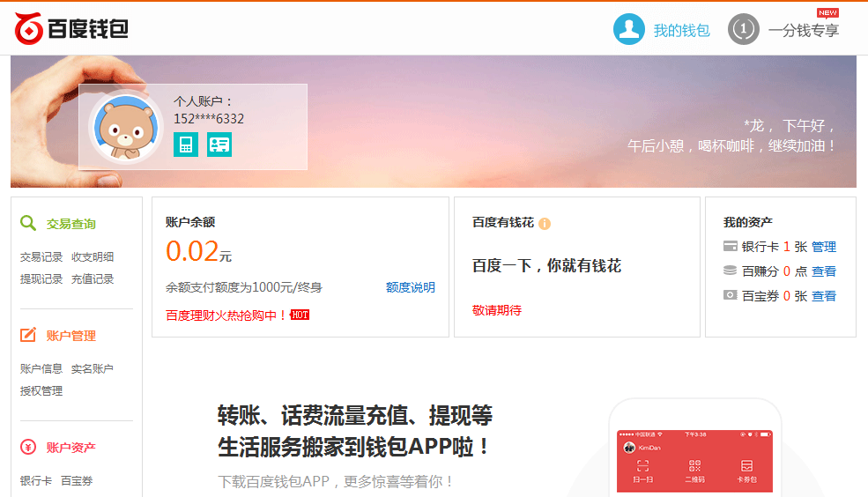The image size is (868, 497).
Task: Click the HOT badge in account balance
Action: [x=300, y=315]
